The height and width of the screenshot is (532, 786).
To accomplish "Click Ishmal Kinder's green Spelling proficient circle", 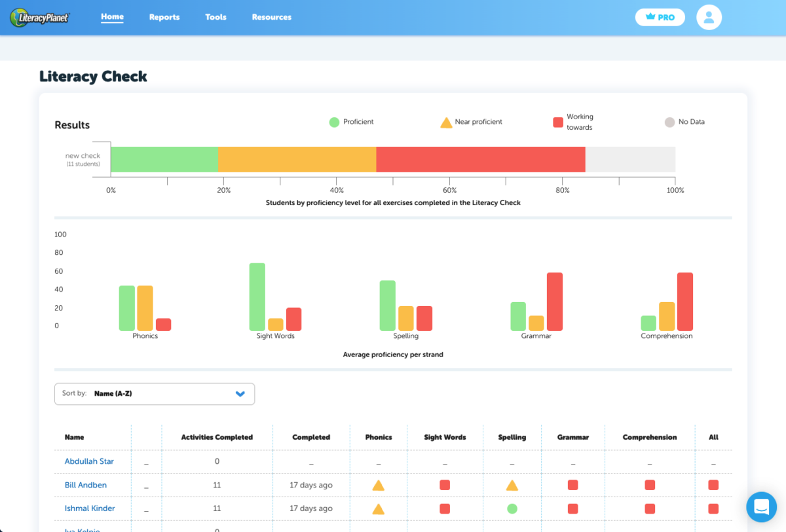I will tap(512, 508).
